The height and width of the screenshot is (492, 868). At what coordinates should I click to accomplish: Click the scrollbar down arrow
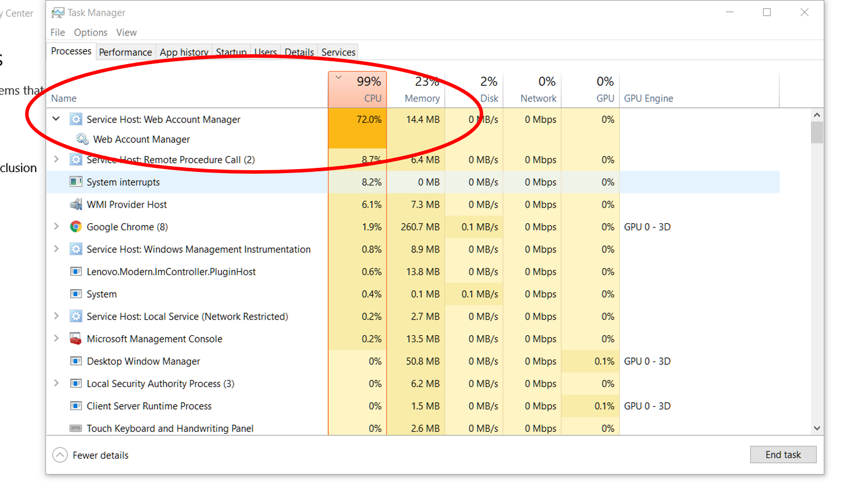point(817,428)
